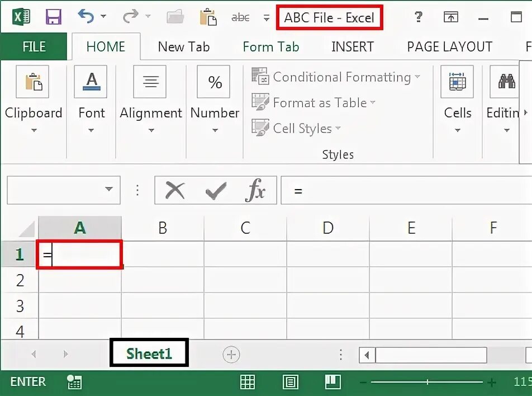This screenshot has width=532, height=396.
Task: Open Excel Help question mark
Action: coord(419,16)
